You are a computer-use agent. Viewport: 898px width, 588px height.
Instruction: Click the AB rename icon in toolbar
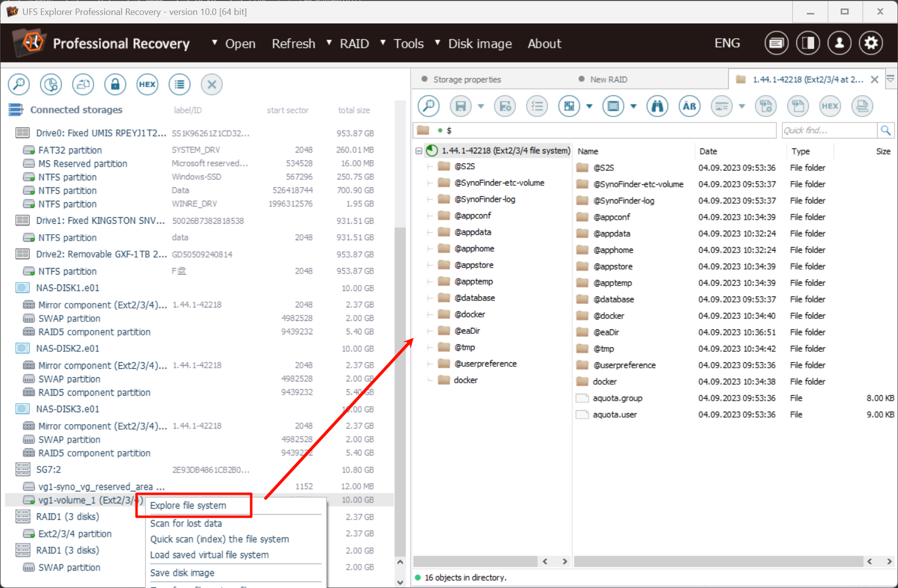(689, 106)
